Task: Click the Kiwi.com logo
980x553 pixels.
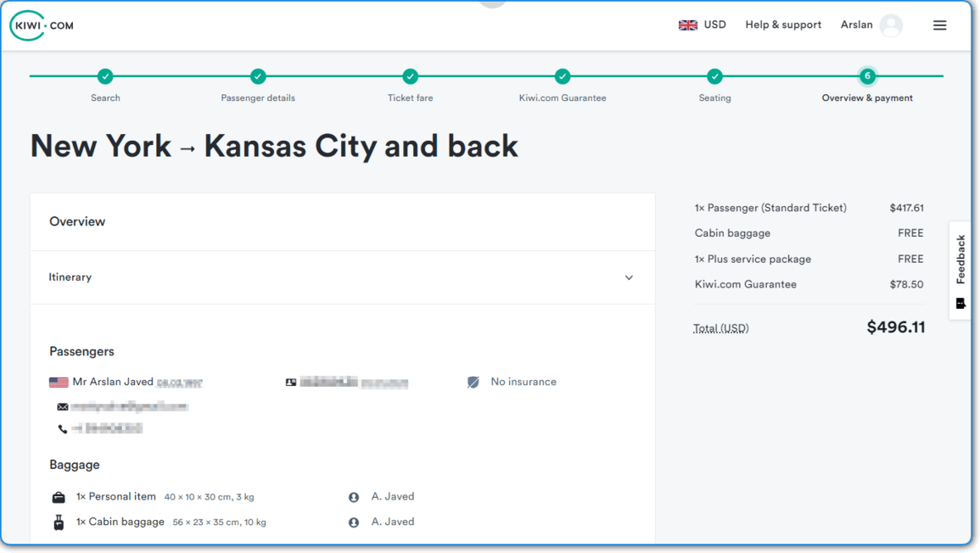Action: [42, 25]
